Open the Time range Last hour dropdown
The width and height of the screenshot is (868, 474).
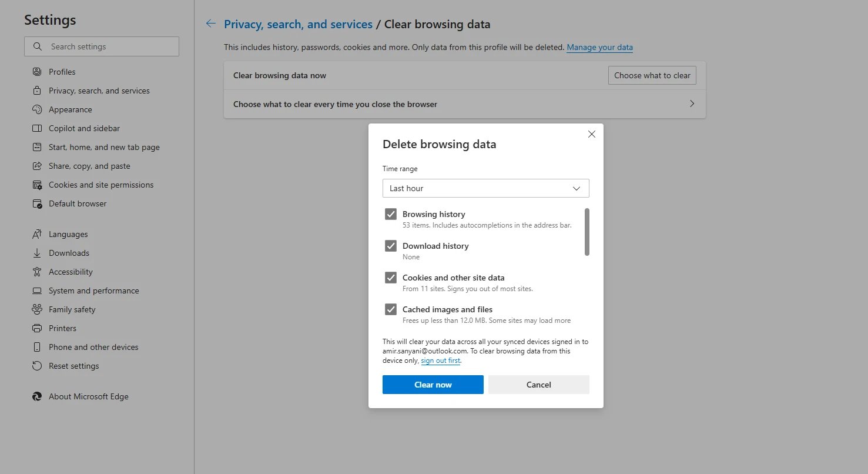tap(485, 188)
